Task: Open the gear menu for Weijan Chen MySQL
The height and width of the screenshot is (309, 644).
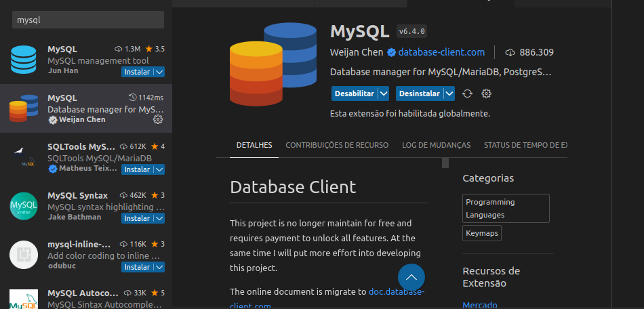Action: (158, 119)
